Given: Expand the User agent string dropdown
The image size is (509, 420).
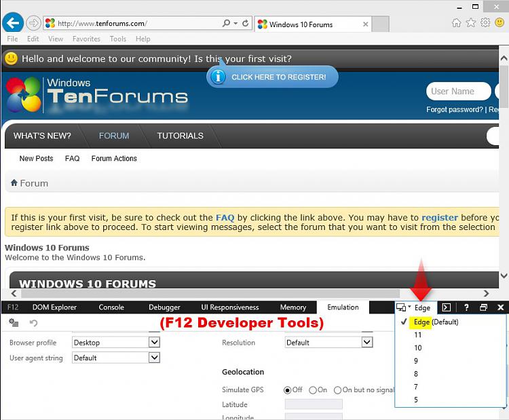Looking at the screenshot, I should [154, 358].
